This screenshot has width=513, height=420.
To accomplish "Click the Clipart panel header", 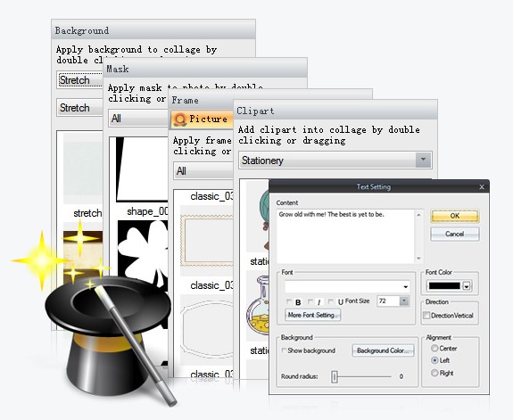I will tap(335, 111).
